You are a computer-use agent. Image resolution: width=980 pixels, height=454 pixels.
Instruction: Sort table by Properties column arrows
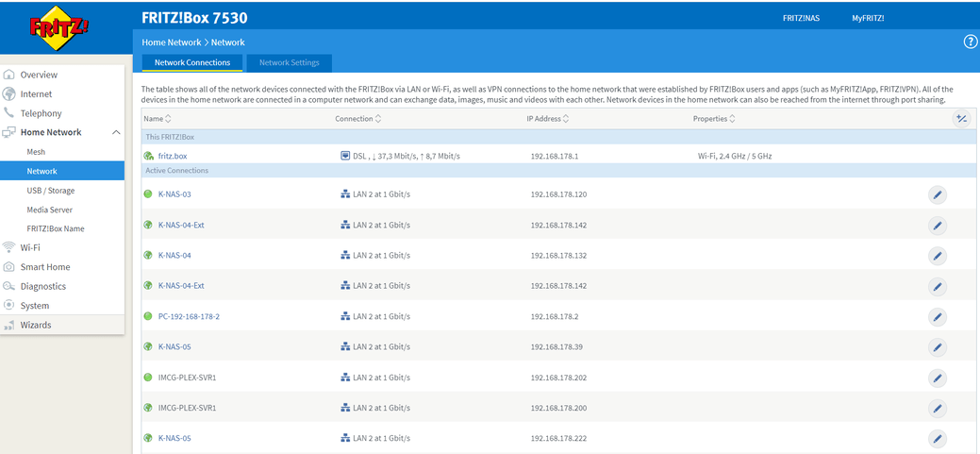pyautogui.click(x=732, y=119)
